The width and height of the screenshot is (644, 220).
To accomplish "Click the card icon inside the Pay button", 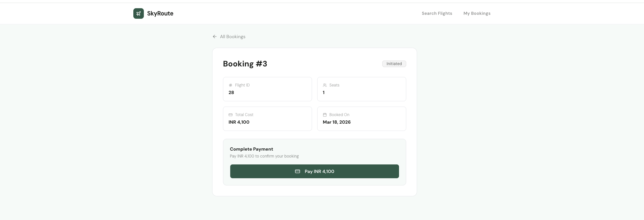I will point(298,171).
